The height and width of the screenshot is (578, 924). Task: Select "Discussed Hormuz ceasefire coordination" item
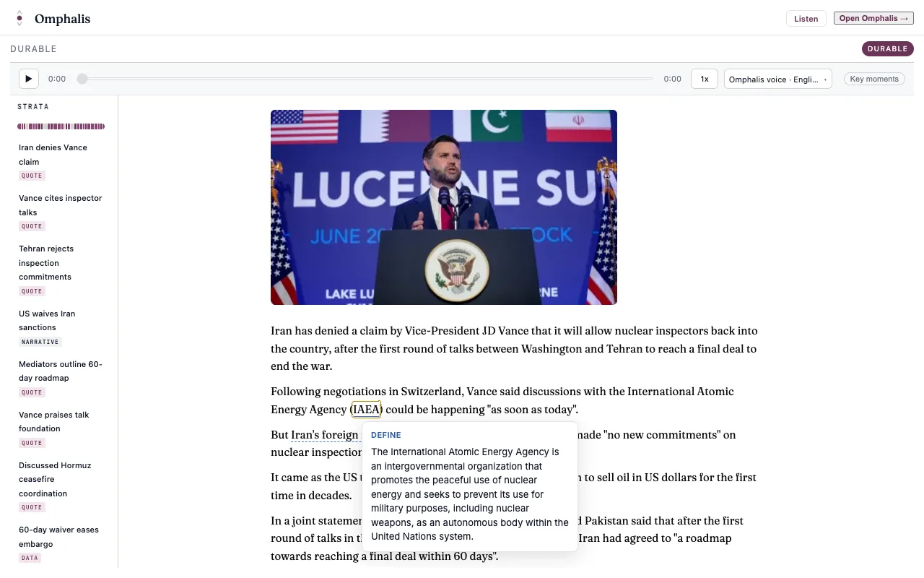point(61,479)
